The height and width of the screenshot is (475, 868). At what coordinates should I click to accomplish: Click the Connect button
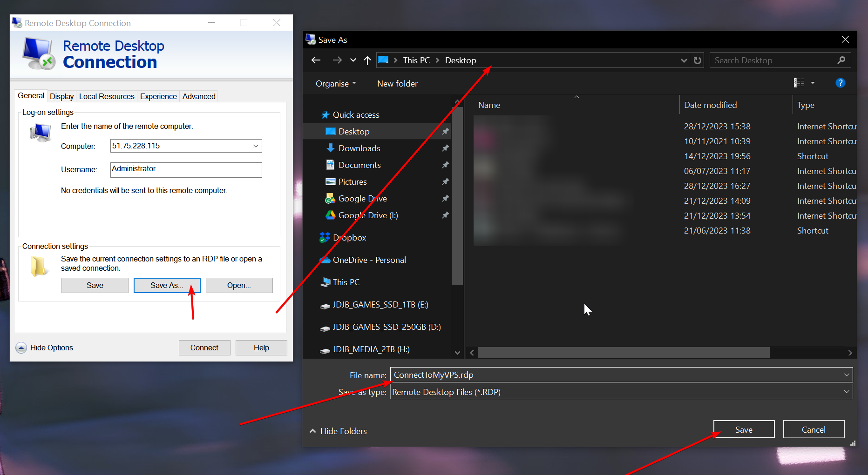[204, 348]
